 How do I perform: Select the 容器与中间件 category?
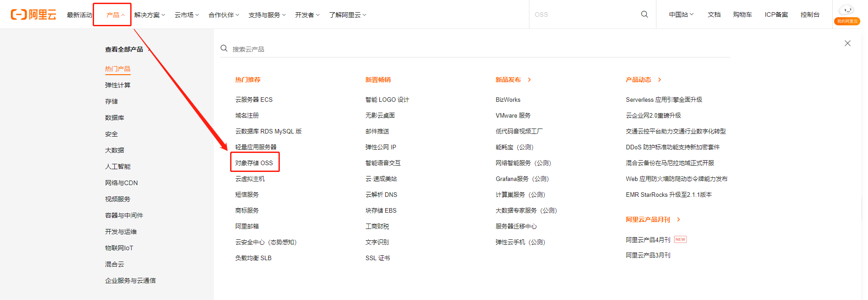(124, 215)
